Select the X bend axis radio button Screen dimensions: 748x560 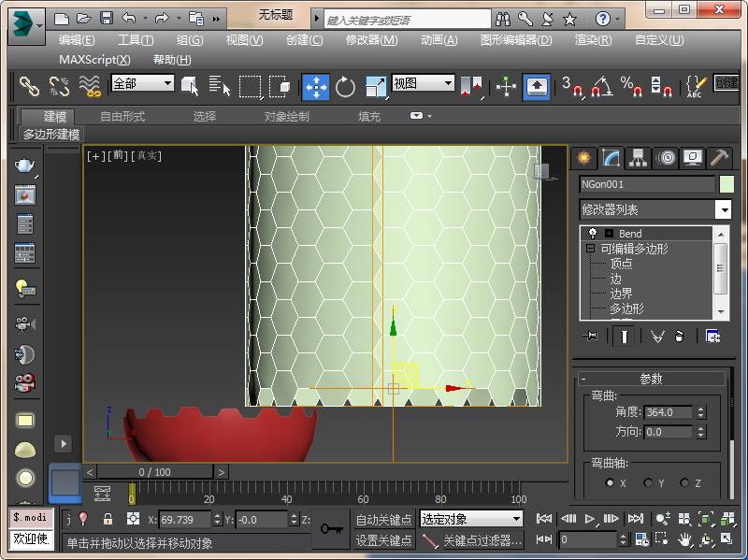pyautogui.click(x=610, y=482)
